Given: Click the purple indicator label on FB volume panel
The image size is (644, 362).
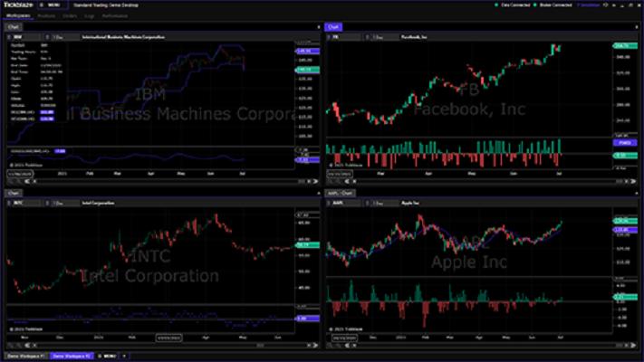Looking at the screenshot, I should point(625,142).
